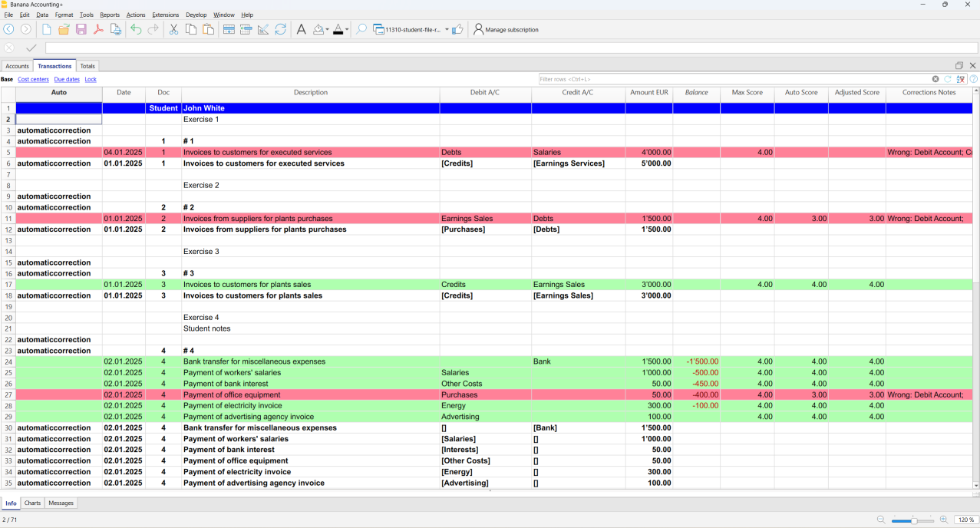Zoom in using the plus magnifier icon

tap(944, 520)
